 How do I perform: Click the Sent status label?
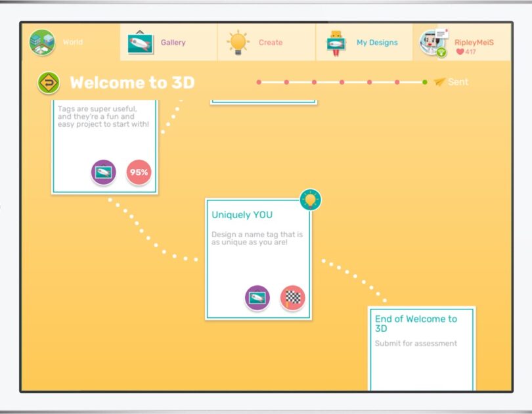click(x=458, y=82)
